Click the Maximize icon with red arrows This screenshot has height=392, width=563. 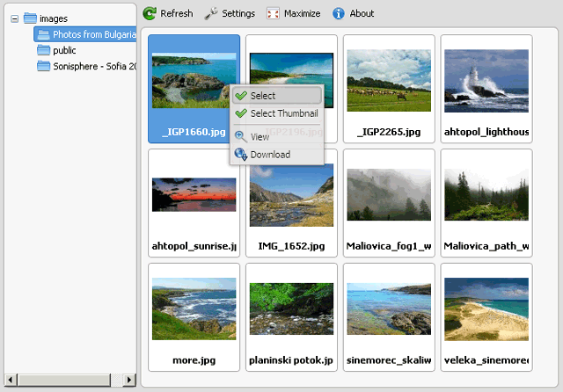tap(273, 14)
